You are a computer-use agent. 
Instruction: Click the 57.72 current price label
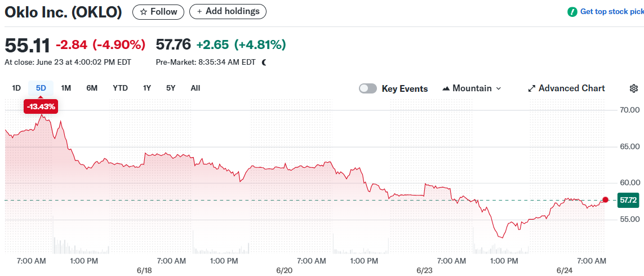[x=628, y=200]
